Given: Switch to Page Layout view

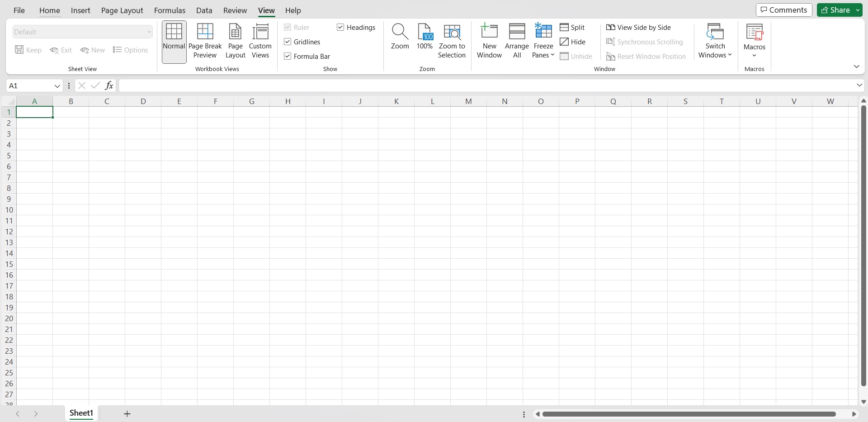Looking at the screenshot, I should point(235,41).
